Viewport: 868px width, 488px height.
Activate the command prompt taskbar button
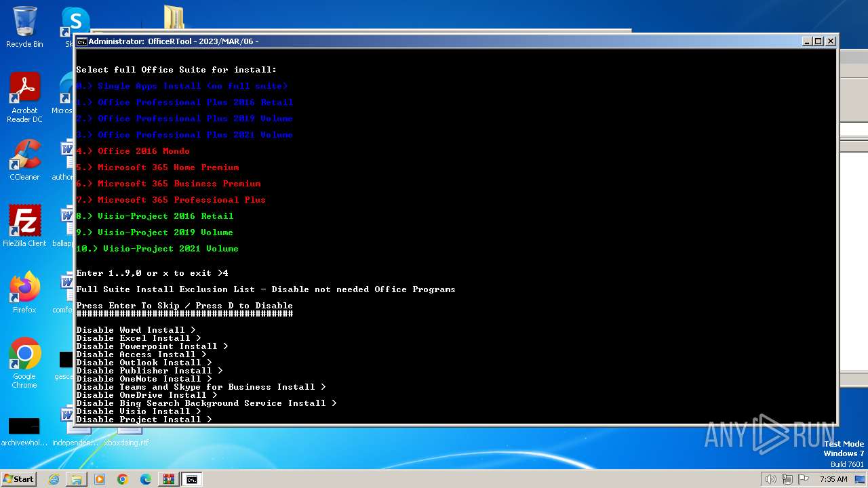pos(192,479)
